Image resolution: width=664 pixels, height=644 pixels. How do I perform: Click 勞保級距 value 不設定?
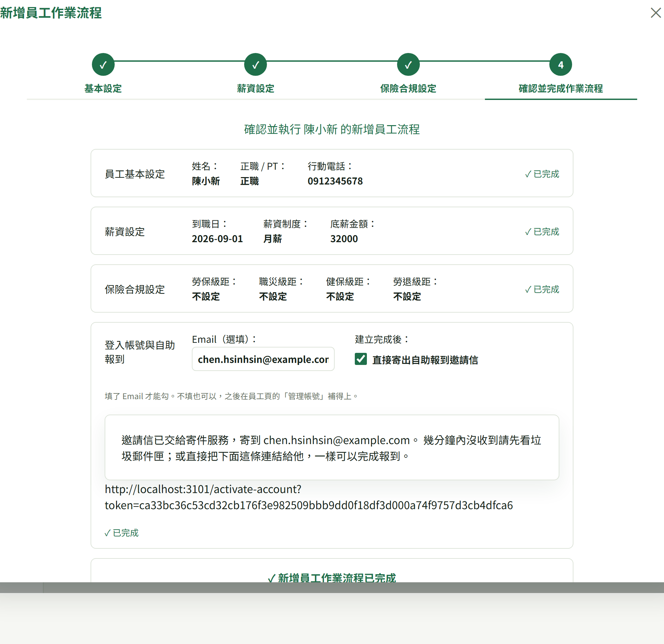point(206,297)
